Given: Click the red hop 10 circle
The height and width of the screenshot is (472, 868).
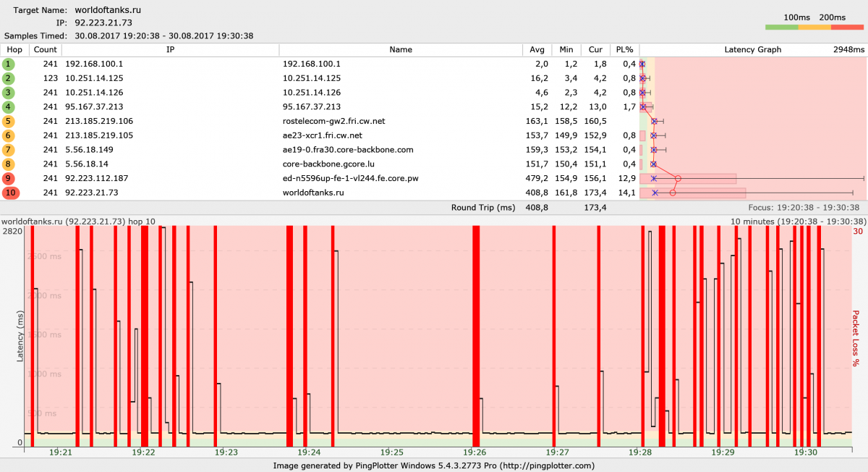Looking at the screenshot, I should 11,193.
